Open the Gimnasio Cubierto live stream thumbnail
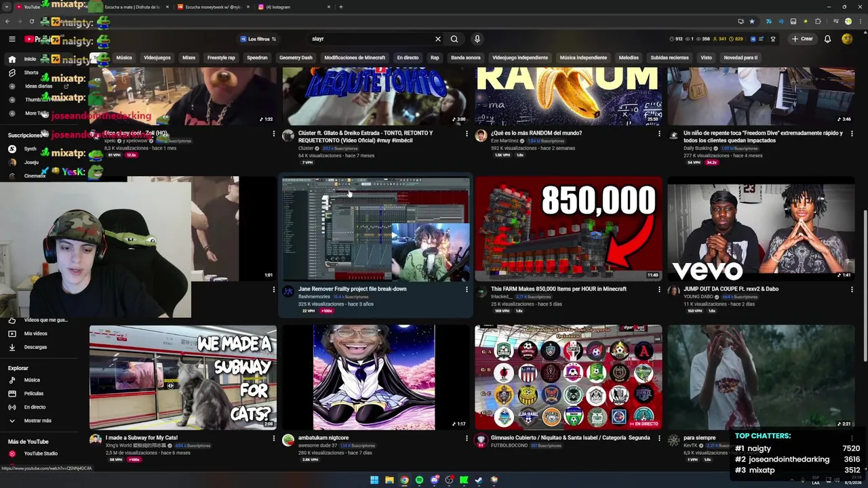 [568, 378]
